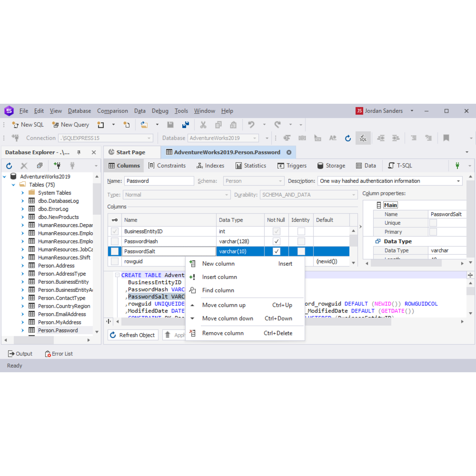Image resolution: width=476 pixels, height=476 pixels.
Task: Collapse all nodes in Database Explorer
Action: (x=39, y=165)
